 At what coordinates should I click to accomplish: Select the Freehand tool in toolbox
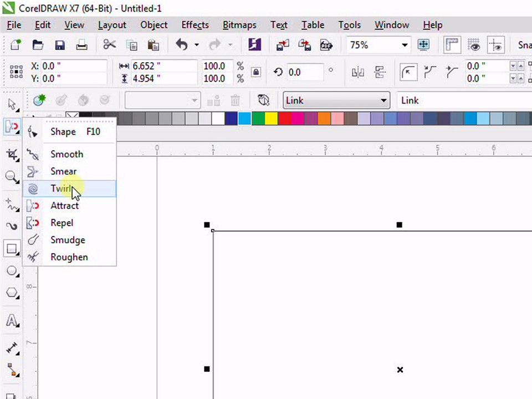click(x=12, y=205)
